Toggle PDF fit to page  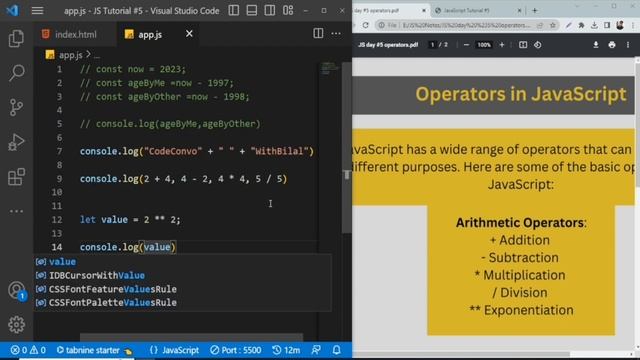coord(523,45)
